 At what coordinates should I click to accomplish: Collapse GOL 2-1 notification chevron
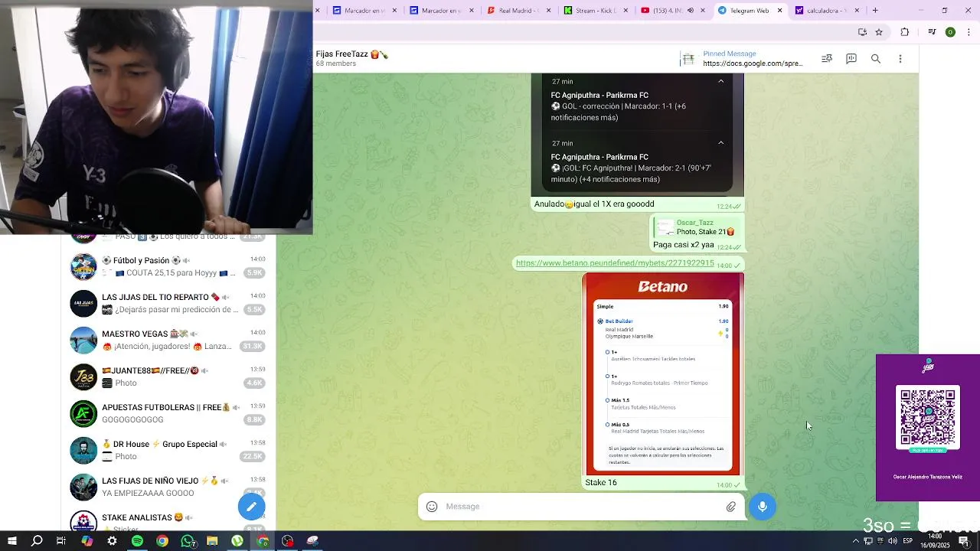(720, 143)
